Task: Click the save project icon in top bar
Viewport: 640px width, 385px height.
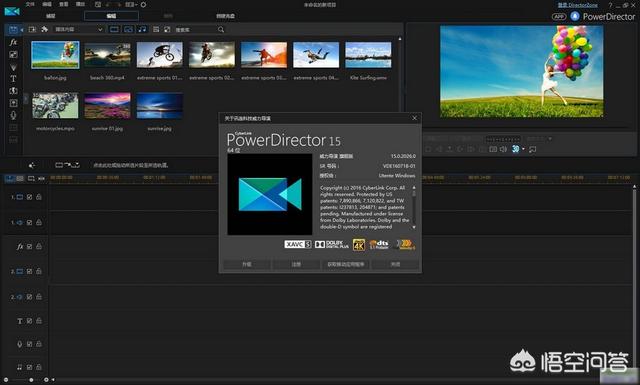Action: (98, 4)
